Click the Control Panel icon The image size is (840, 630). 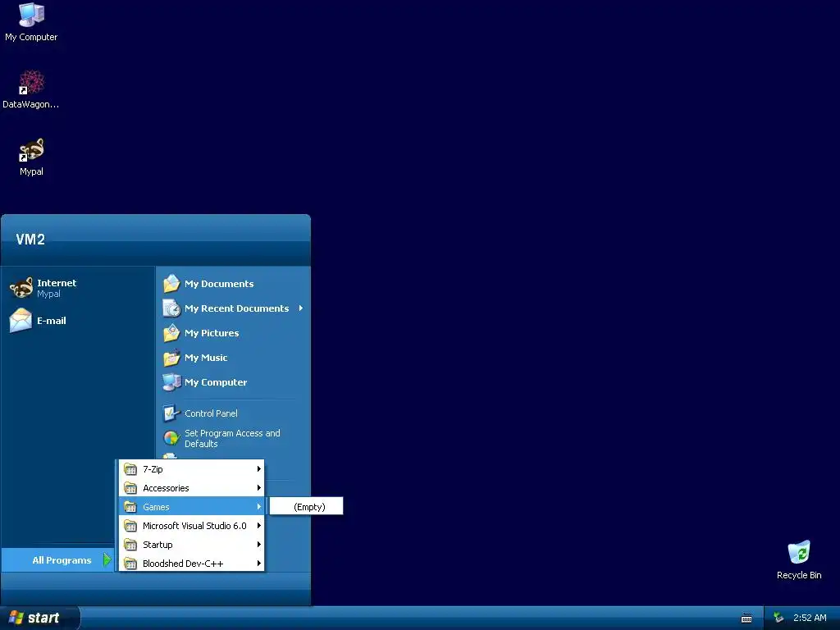click(171, 413)
